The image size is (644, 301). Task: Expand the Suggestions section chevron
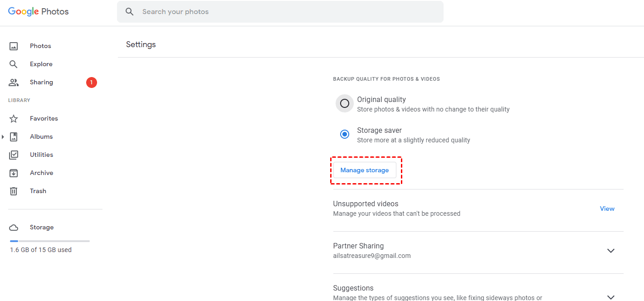[x=610, y=297]
